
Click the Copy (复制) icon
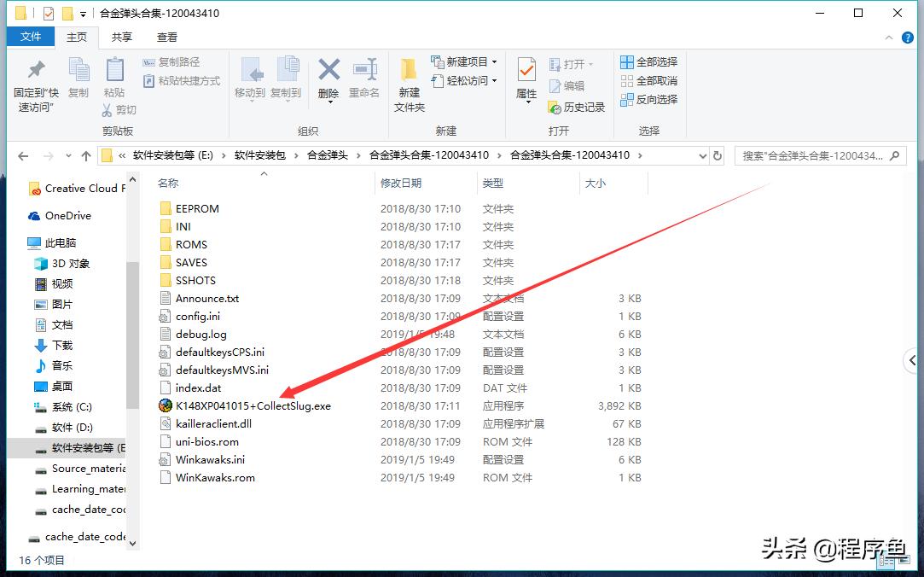click(x=78, y=82)
